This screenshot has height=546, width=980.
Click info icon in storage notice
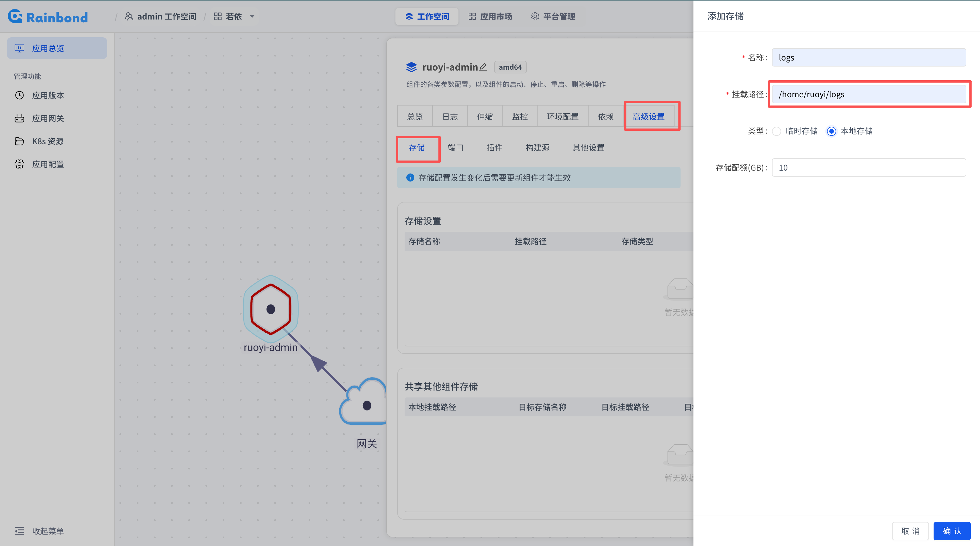tap(410, 178)
